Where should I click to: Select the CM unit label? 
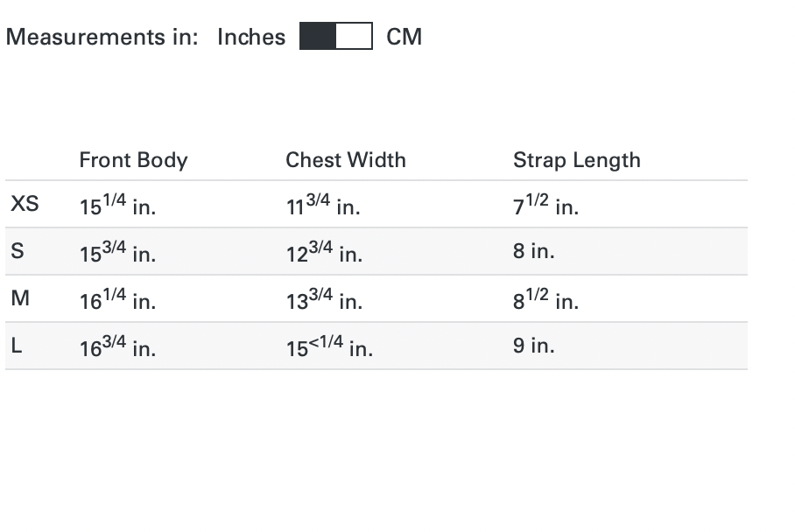[404, 37]
